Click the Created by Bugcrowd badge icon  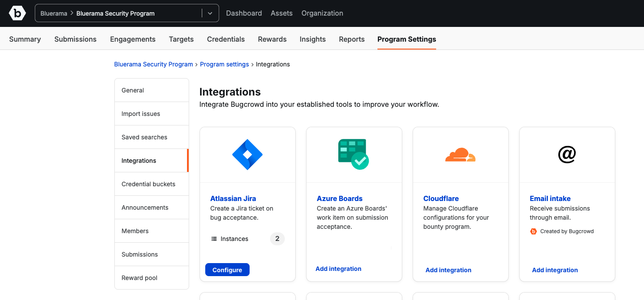tap(534, 231)
